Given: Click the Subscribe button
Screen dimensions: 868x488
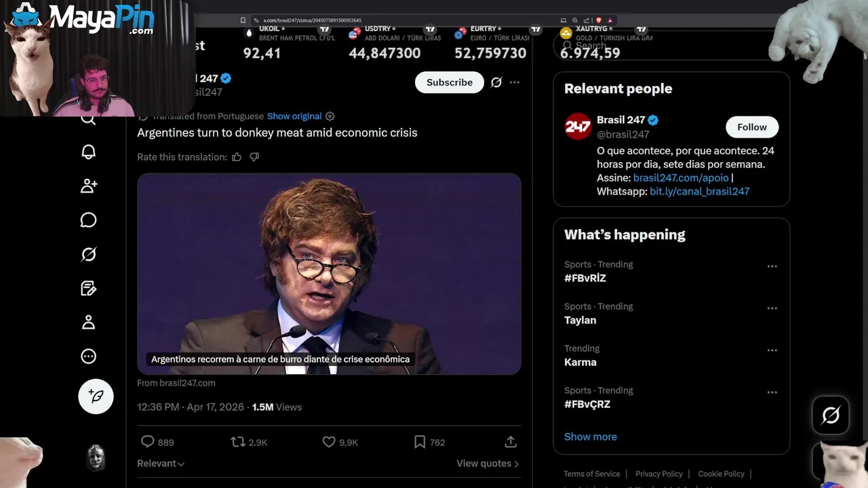Looking at the screenshot, I should [449, 83].
